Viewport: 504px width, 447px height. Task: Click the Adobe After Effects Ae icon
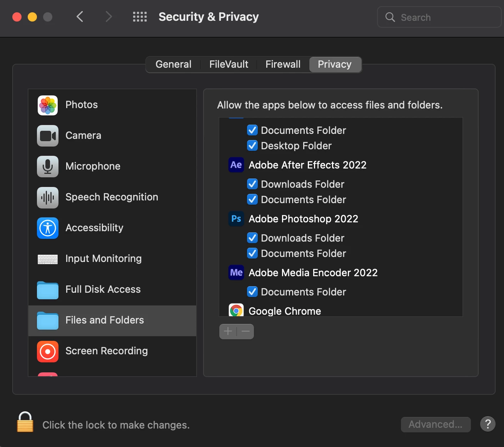coord(236,165)
